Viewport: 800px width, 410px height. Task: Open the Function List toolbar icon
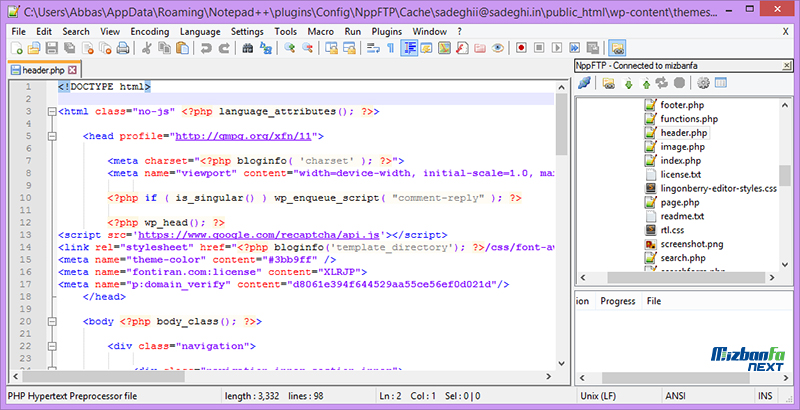tap(462, 48)
